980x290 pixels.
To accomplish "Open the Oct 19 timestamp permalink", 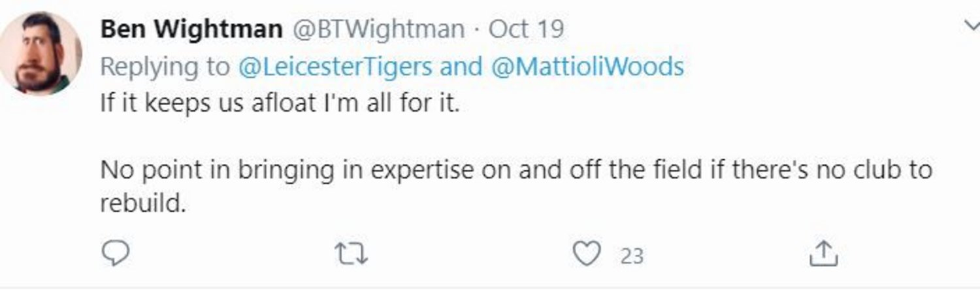I will (527, 29).
